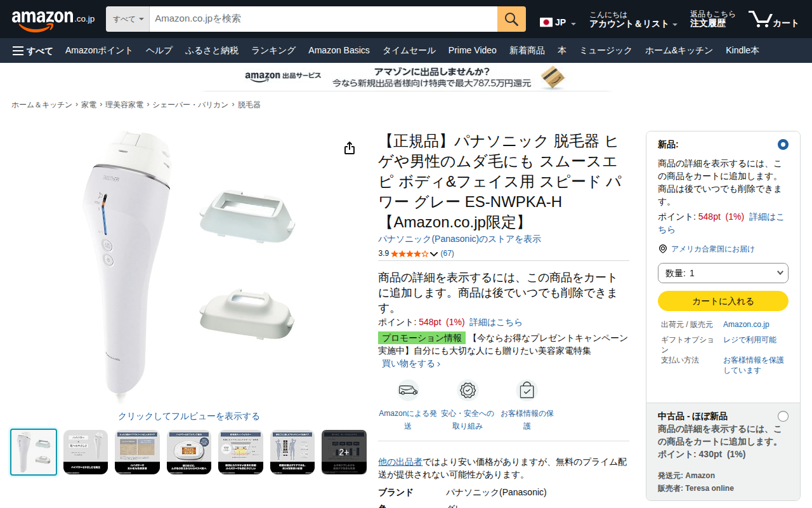Select the 中古品 - ほぼ新品 radio button
812x508 pixels.
point(783,417)
